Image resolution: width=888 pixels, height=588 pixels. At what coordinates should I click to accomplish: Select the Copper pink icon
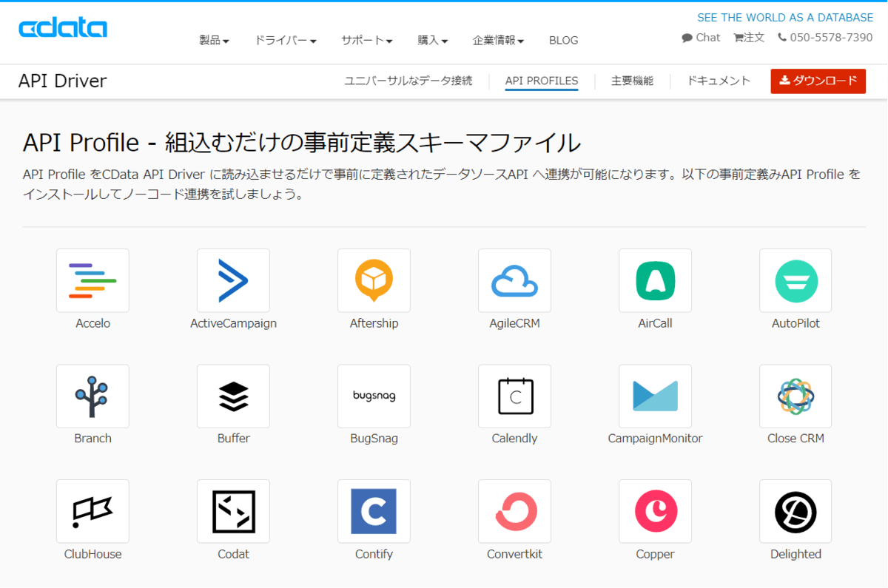coord(655,511)
